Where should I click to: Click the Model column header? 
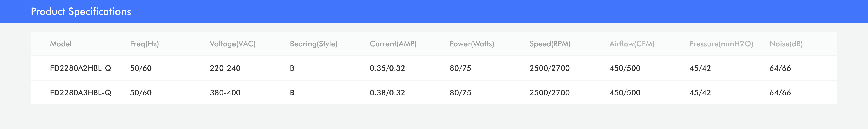[61, 44]
